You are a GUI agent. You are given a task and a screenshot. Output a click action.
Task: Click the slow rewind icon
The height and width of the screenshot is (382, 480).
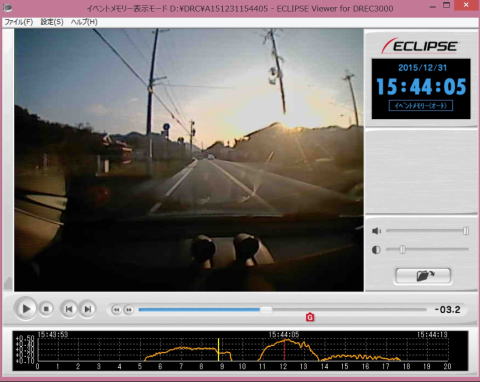pyautogui.click(x=116, y=310)
